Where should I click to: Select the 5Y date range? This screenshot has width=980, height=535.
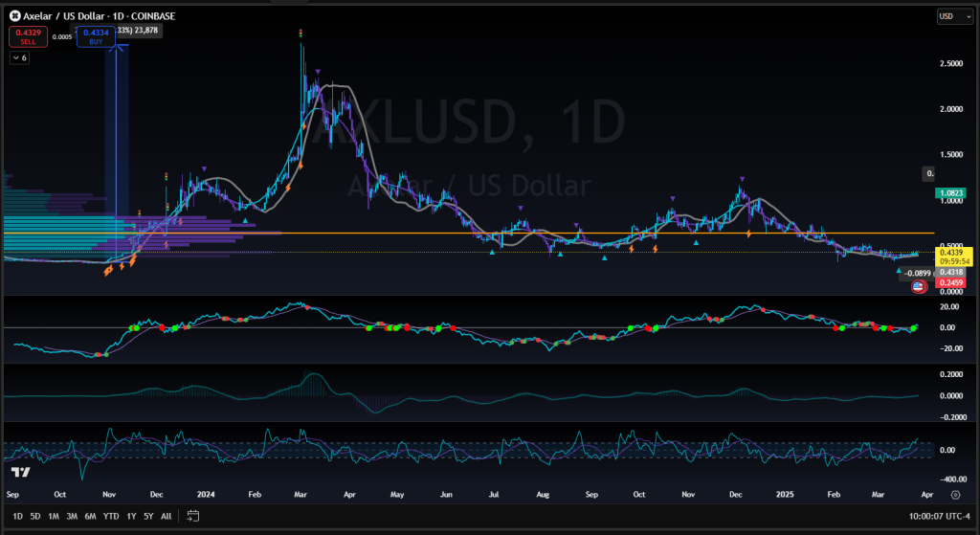(148, 516)
